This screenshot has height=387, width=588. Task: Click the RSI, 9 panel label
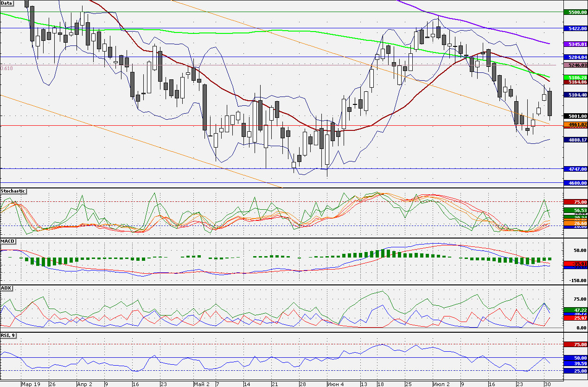(8, 335)
